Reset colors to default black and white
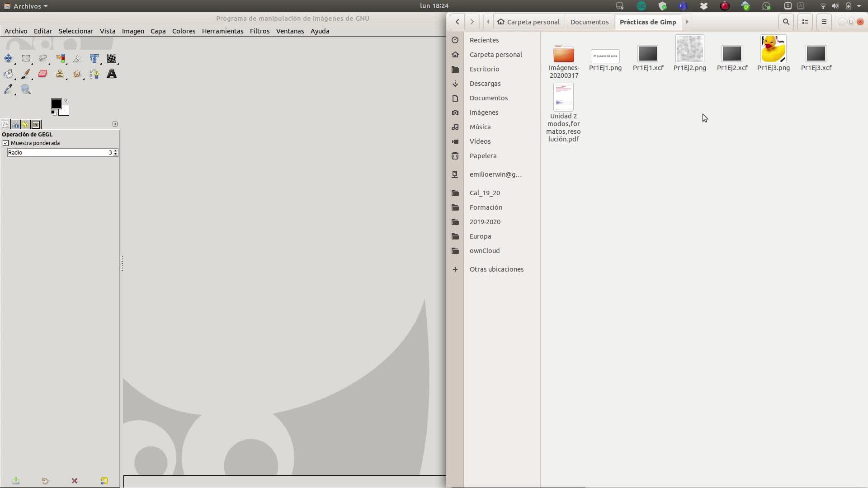868x488 pixels. click(x=53, y=113)
